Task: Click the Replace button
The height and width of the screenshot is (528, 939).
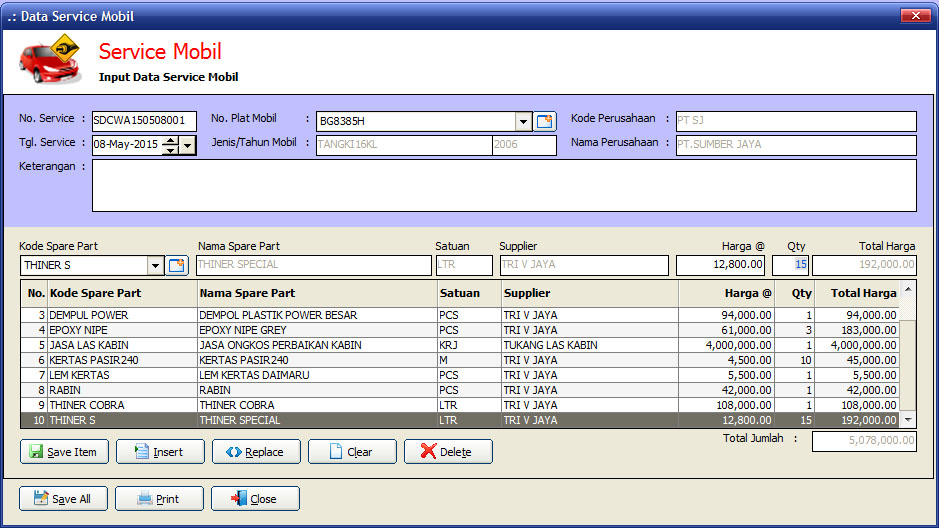Action: (x=256, y=452)
